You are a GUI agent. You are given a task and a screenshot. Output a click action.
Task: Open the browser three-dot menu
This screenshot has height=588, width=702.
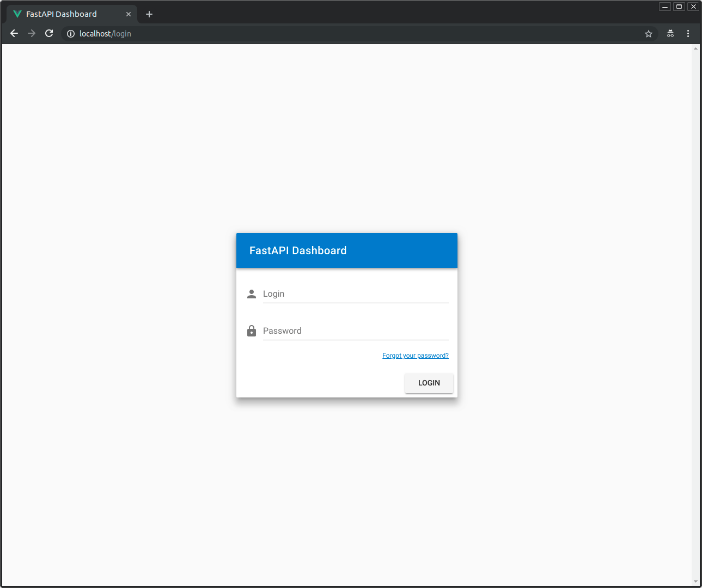click(688, 33)
